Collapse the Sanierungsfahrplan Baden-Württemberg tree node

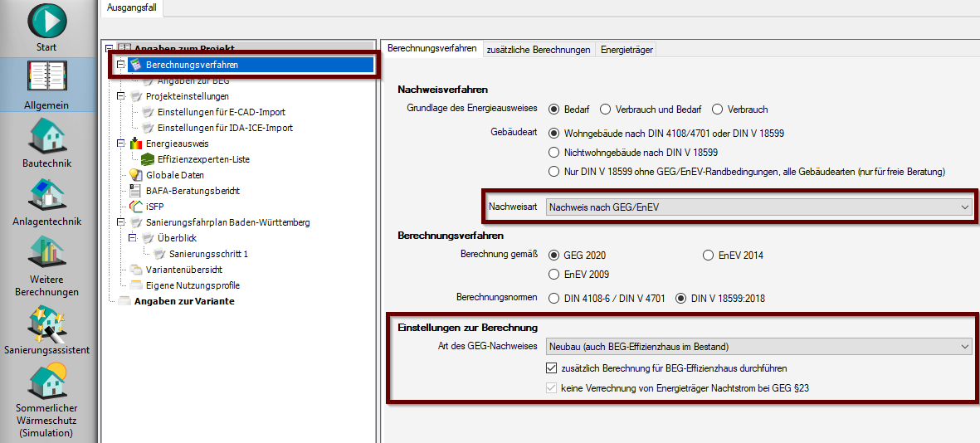(121, 222)
